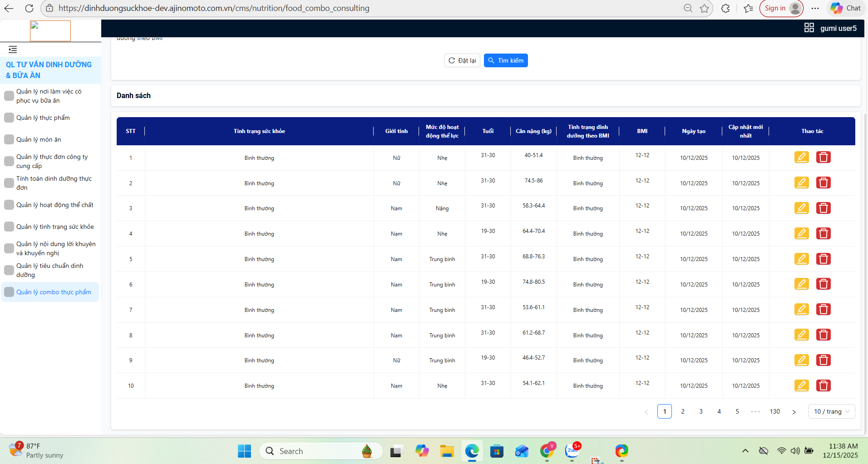The width and height of the screenshot is (868, 464).
Task: Open Quản lý thực đơn công ty cung cấp
Action: (50, 161)
